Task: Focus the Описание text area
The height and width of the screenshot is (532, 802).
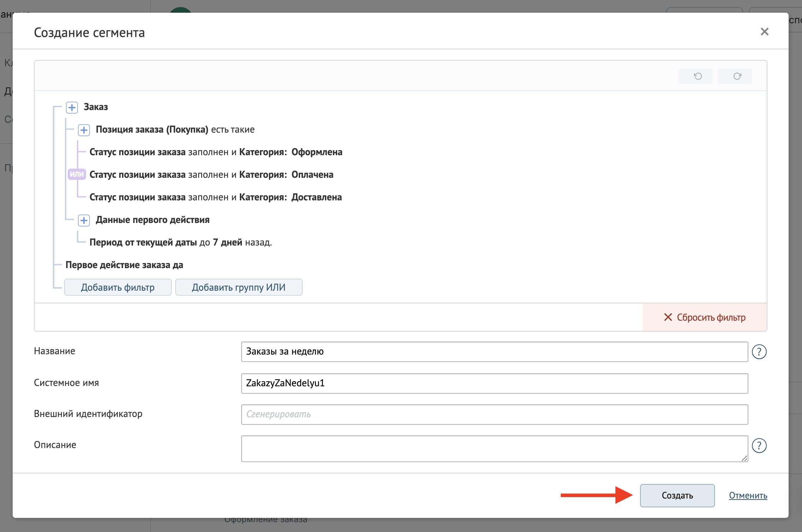Action: tap(494, 449)
